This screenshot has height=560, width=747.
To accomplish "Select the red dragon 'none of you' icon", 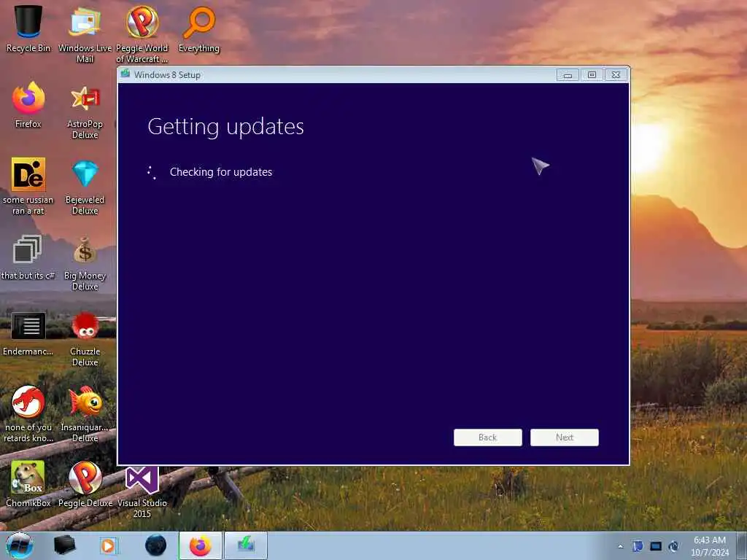I will coord(28,413).
